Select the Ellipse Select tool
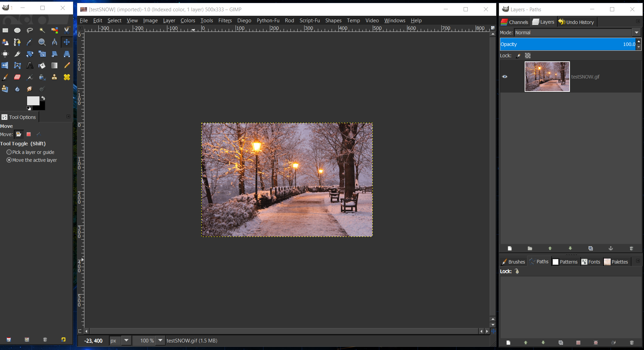The image size is (644, 350). click(x=17, y=30)
